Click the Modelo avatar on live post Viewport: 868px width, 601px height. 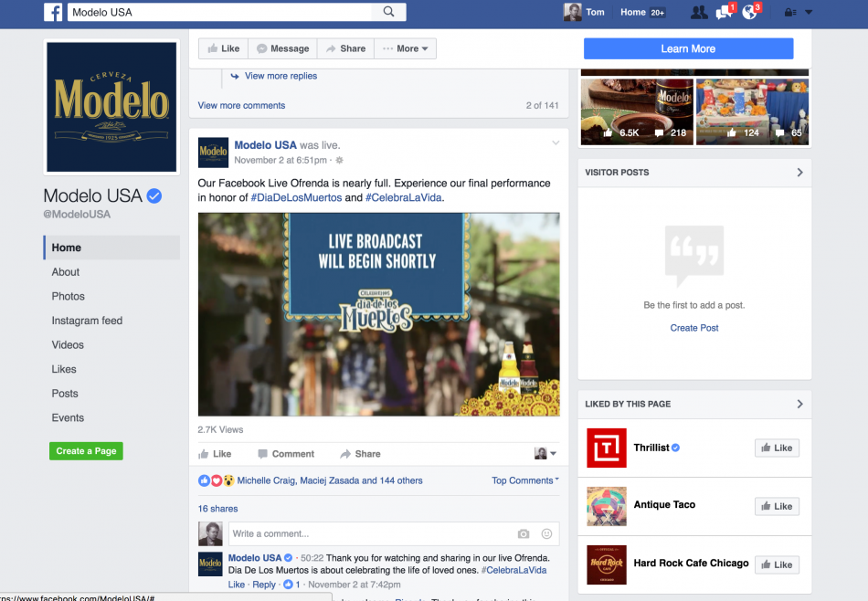coord(213,153)
